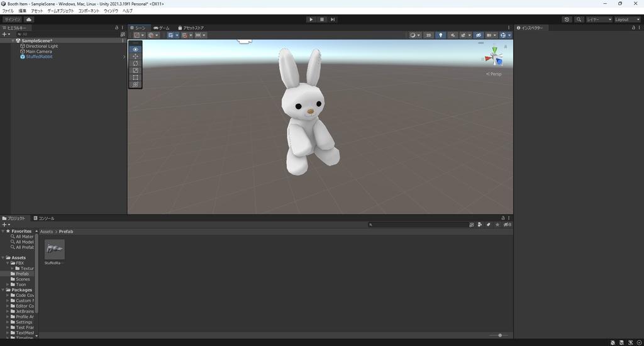
Task: Click the Project search input field
Action: (418, 225)
